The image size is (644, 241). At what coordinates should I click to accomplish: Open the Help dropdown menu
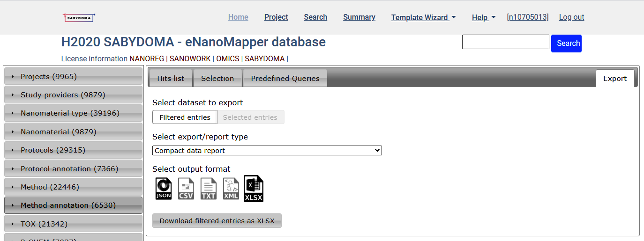pos(483,17)
